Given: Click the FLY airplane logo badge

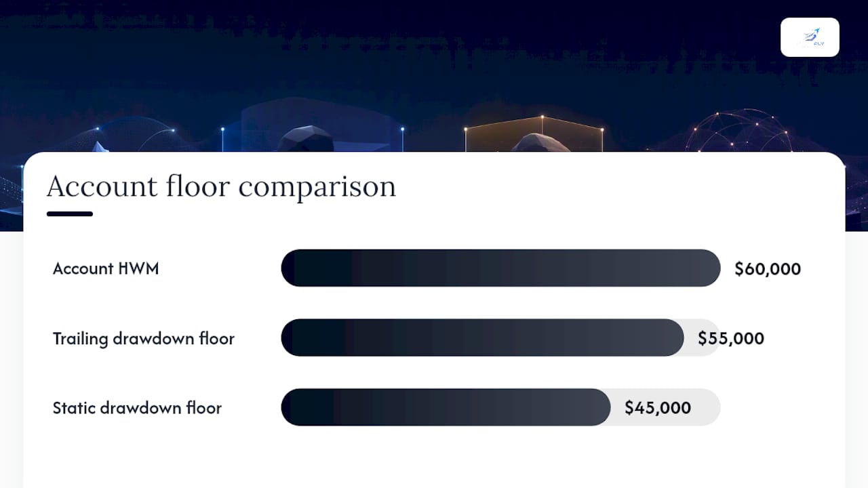Looking at the screenshot, I should (810, 37).
